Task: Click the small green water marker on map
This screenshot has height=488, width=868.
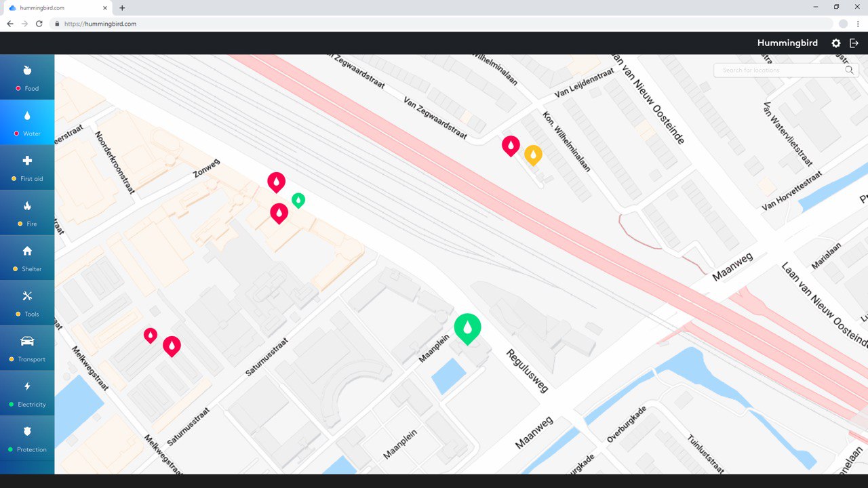Action: (298, 200)
